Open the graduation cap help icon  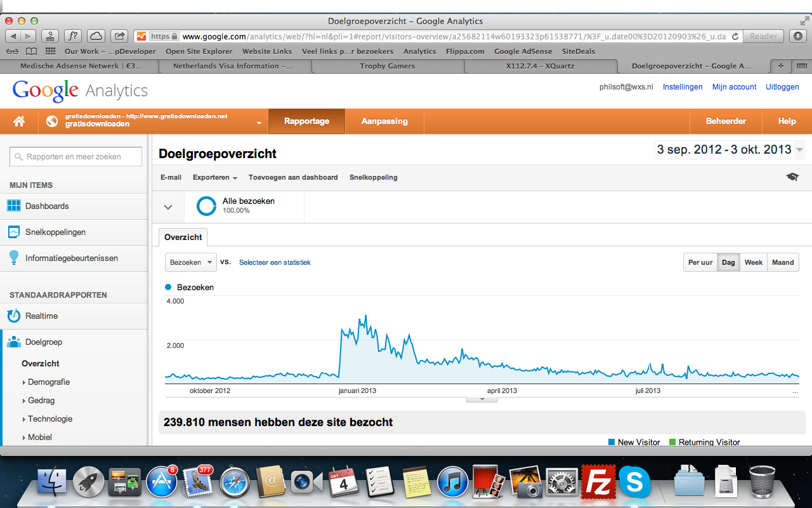pyautogui.click(x=792, y=177)
